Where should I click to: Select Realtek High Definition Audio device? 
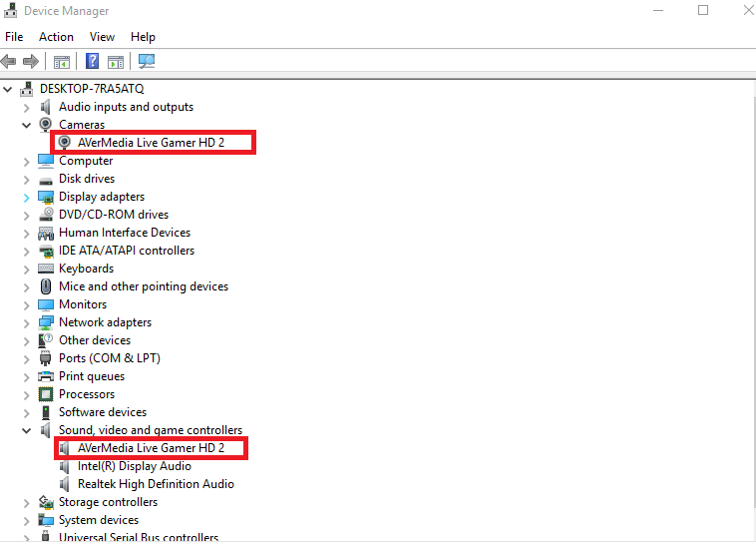[156, 483]
